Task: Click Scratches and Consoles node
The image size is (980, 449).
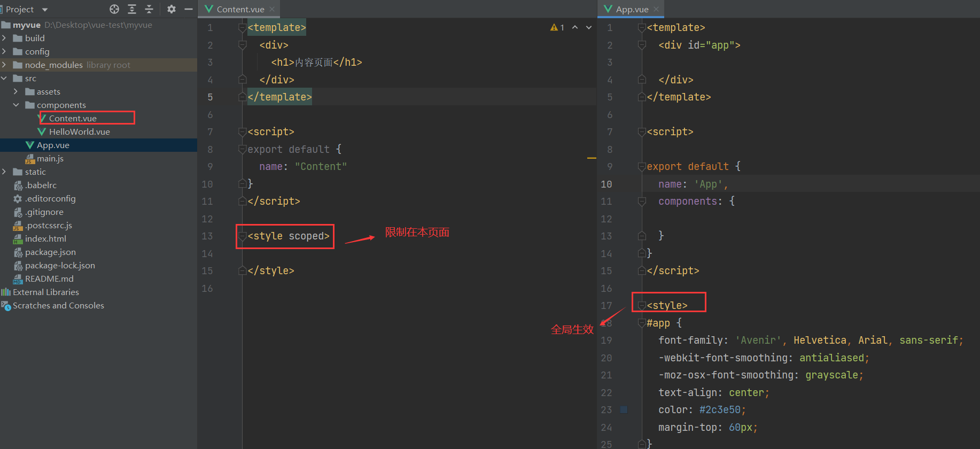Action: (x=58, y=305)
